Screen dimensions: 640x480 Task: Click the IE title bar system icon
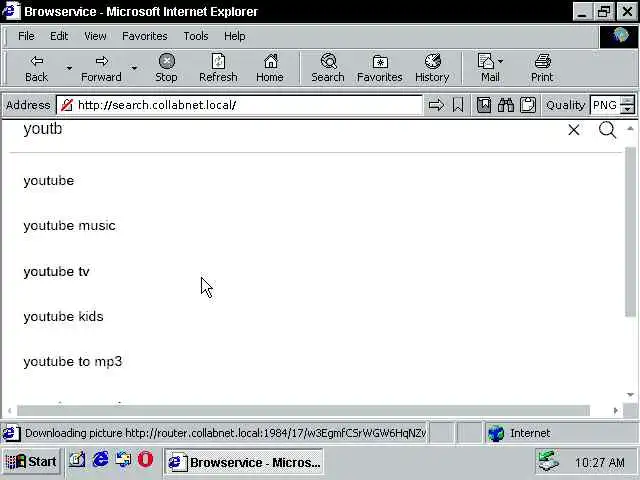pyautogui.click(x=11, y=11)
